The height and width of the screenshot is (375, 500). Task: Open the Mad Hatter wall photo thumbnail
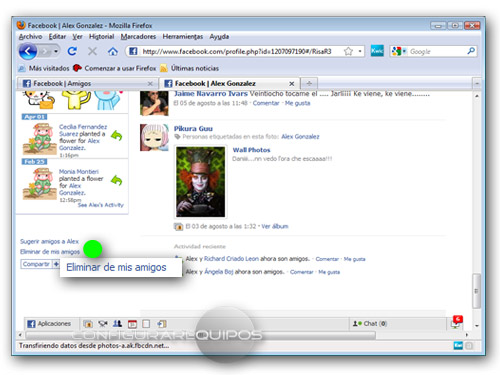(x=200, y=182)
